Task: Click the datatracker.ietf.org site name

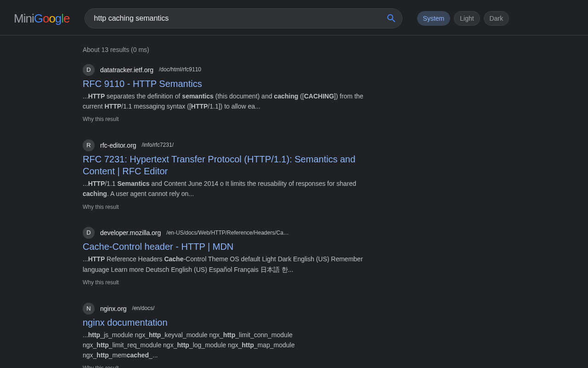Action: pos(127,70)
